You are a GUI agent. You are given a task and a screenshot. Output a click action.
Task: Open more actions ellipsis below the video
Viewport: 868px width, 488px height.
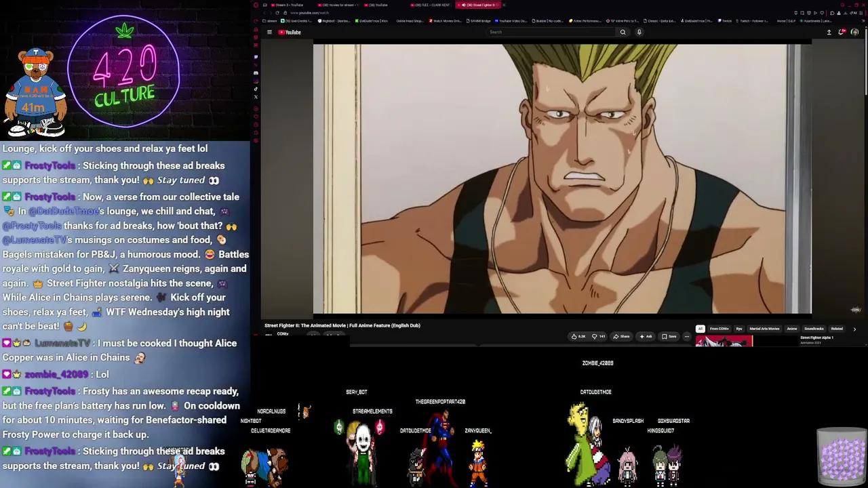686,336
